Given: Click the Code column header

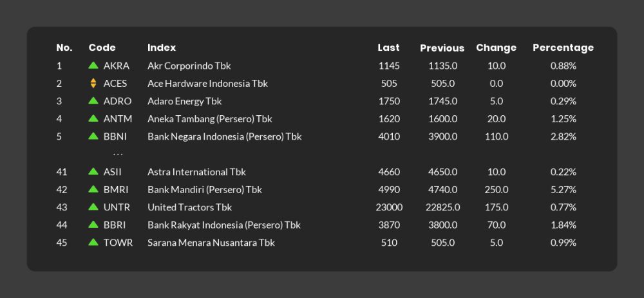Looking at the screenshot, I should coord(102,48).
